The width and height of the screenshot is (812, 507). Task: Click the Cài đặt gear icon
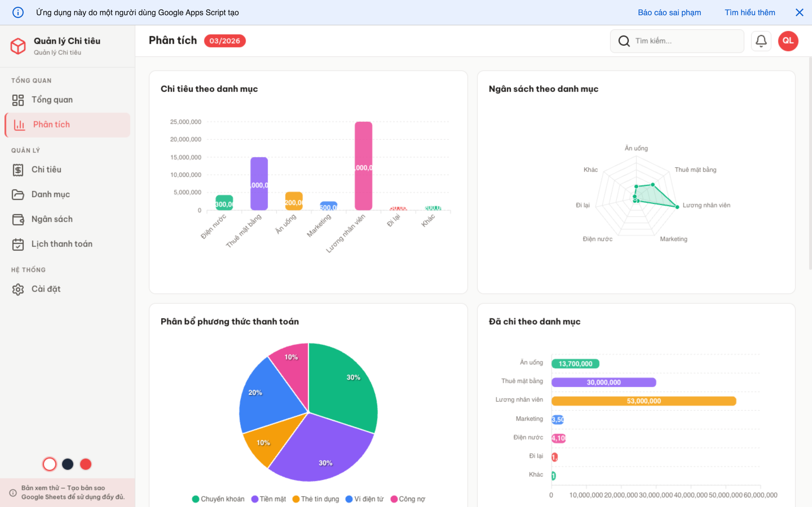pos(18,289)
